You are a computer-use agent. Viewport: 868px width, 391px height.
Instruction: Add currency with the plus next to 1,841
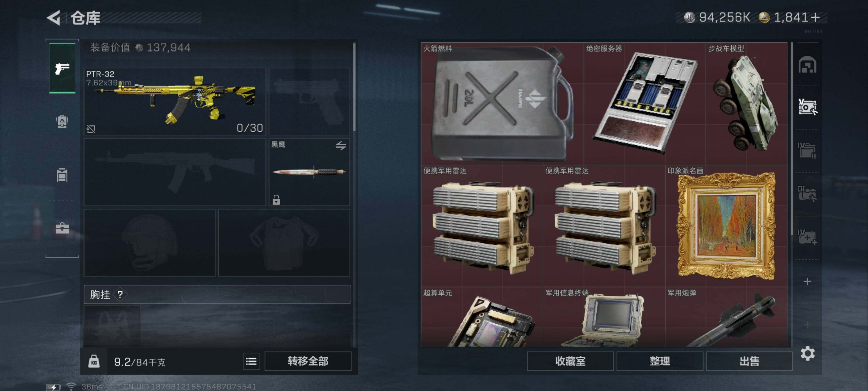click(x=815, y=17)
